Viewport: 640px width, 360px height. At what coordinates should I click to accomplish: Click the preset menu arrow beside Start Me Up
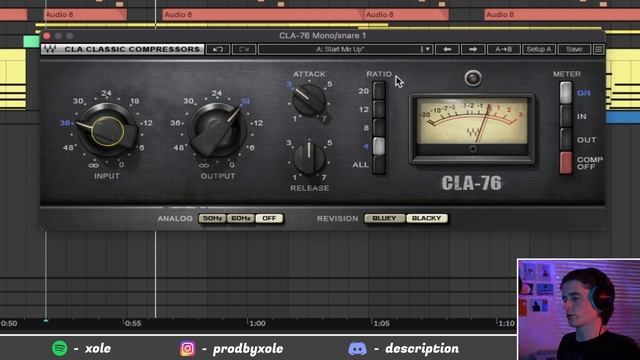pyautogui.click(x=426, y=49)
